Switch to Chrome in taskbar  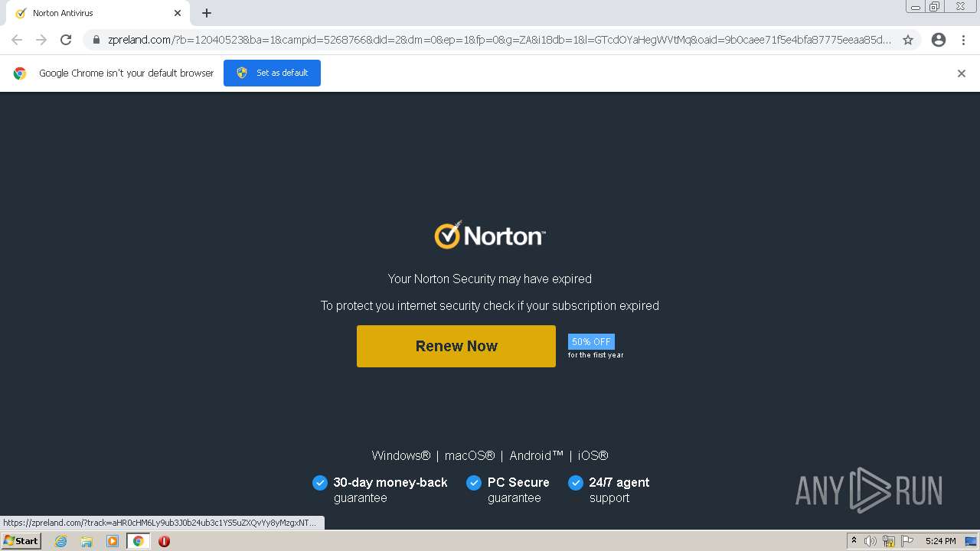[139, 541]
